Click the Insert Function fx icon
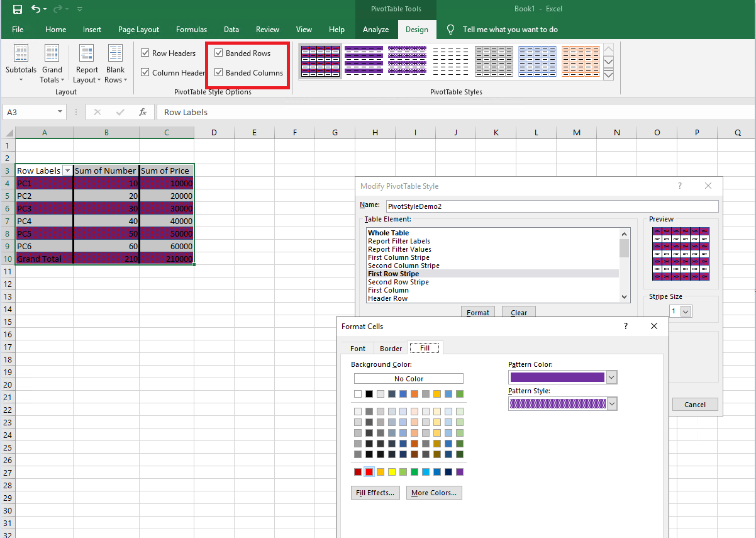756x538 pixels. click(x=143, y=112)
